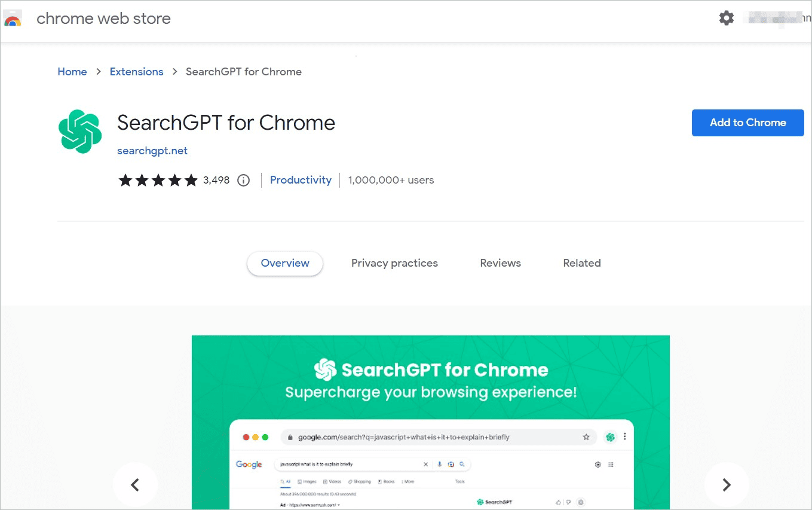Click the google.com URL bar in preview
This screenshot has width=812, height=510.
click(x=439, y=437)
